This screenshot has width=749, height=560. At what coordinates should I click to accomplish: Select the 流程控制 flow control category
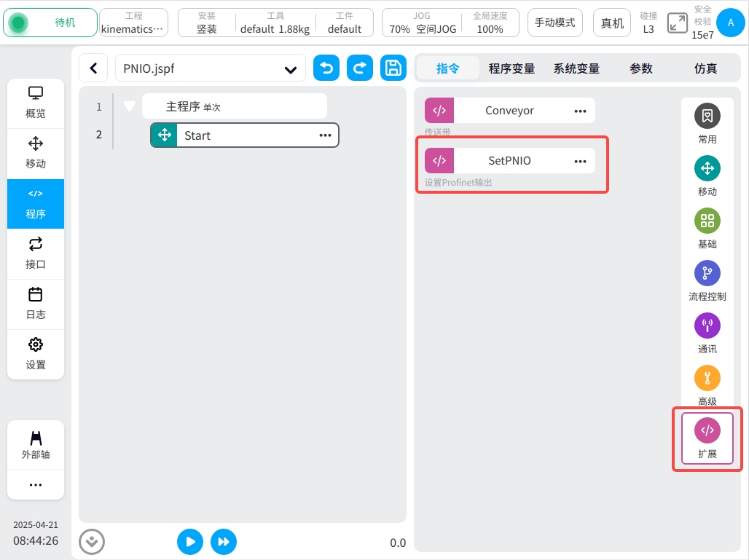click(707, 280)
